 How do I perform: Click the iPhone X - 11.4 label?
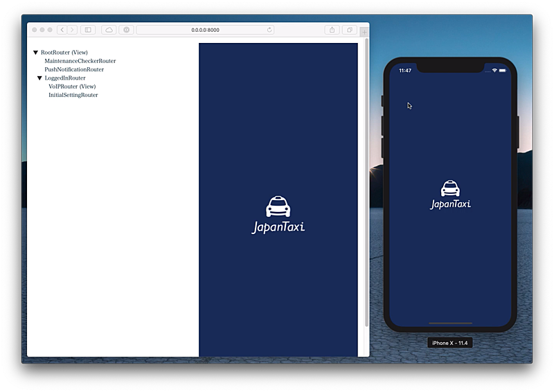tap(449, 343)
